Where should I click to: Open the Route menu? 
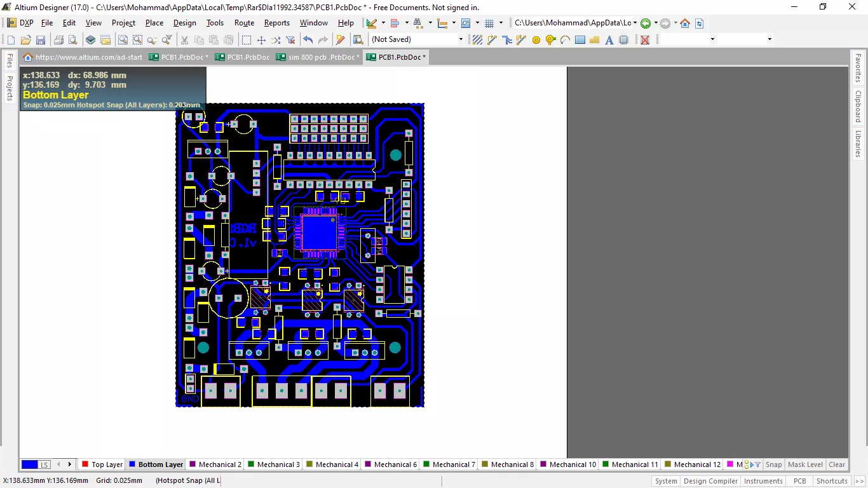pyautogui.click(x=244, y=23)
